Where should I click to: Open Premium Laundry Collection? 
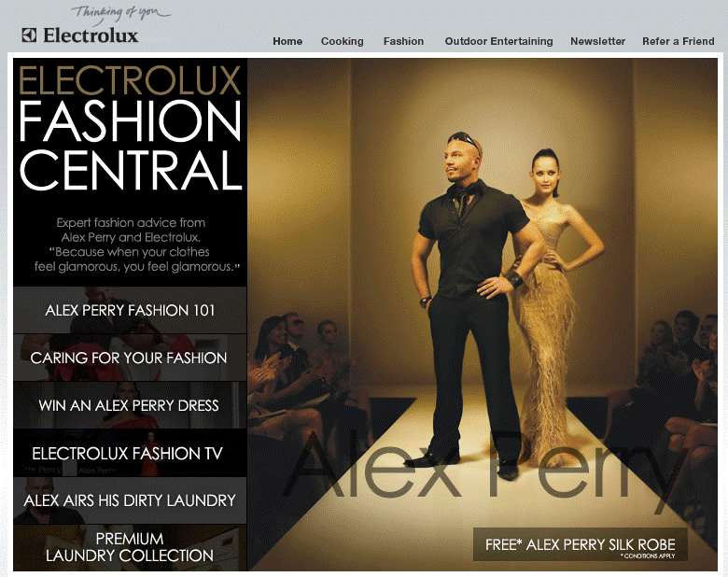(x=130, y=547)
